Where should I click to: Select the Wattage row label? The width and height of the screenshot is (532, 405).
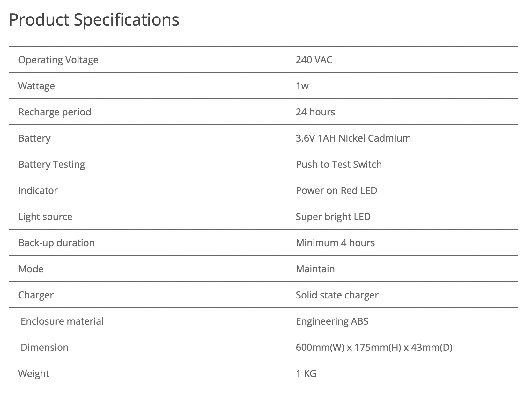[x=36, y=86]
